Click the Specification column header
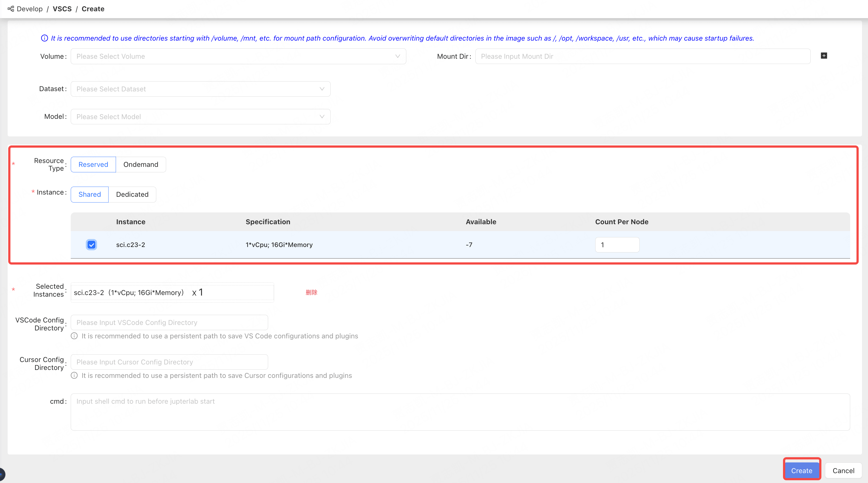 coord(268,222)
